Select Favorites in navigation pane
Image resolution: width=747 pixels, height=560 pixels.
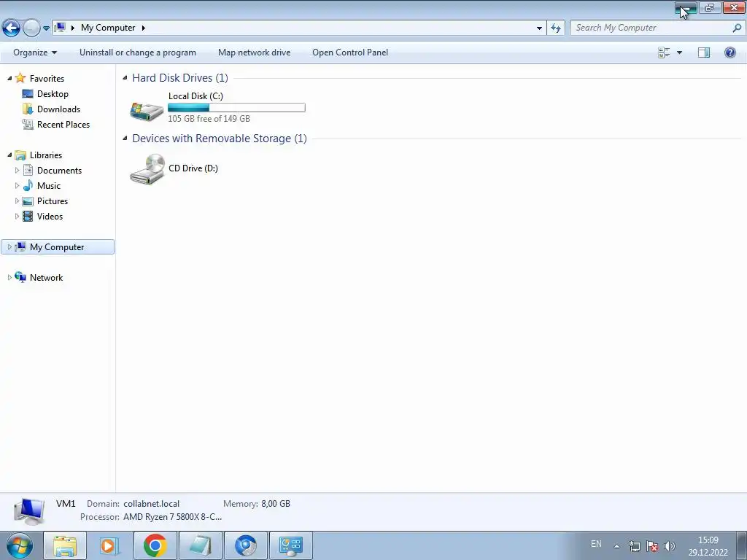[x=47, y=79]
